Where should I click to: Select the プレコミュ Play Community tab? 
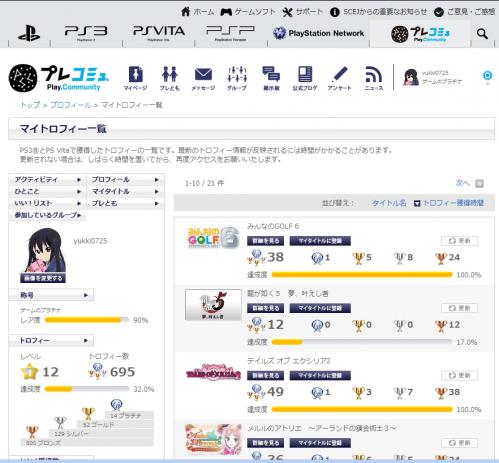(420, 34)
